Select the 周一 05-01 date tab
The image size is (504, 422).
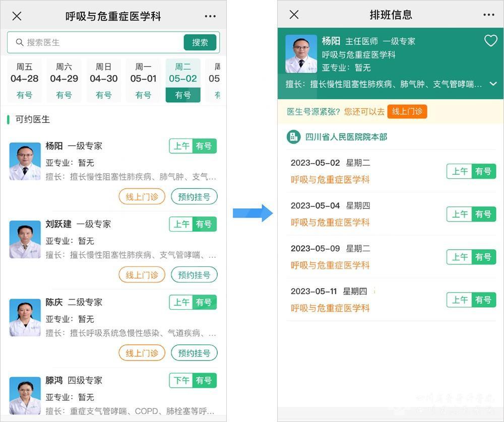[x=143, y=80]
